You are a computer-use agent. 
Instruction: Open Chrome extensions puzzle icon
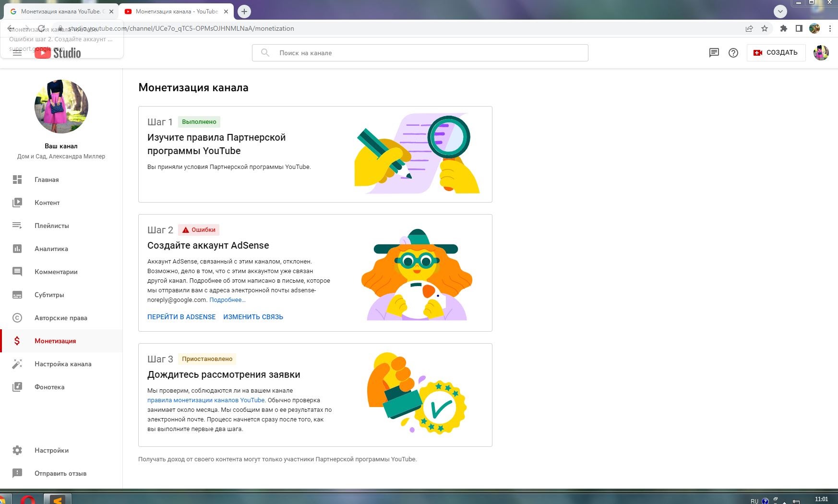784,28
